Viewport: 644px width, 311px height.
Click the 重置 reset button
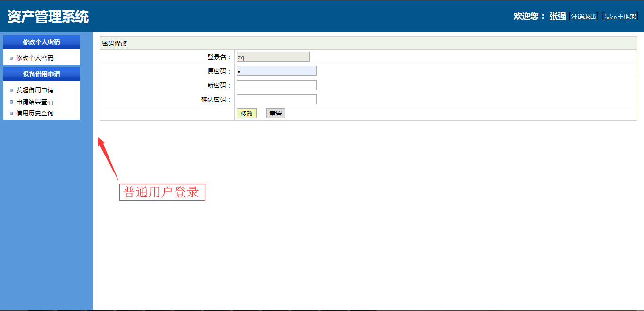coord(276,114)
